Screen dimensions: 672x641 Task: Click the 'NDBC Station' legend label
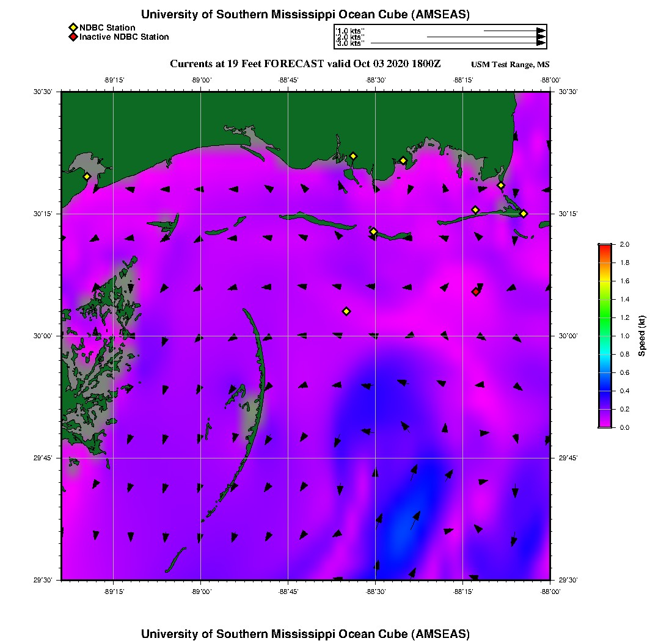tap(107, 27)
